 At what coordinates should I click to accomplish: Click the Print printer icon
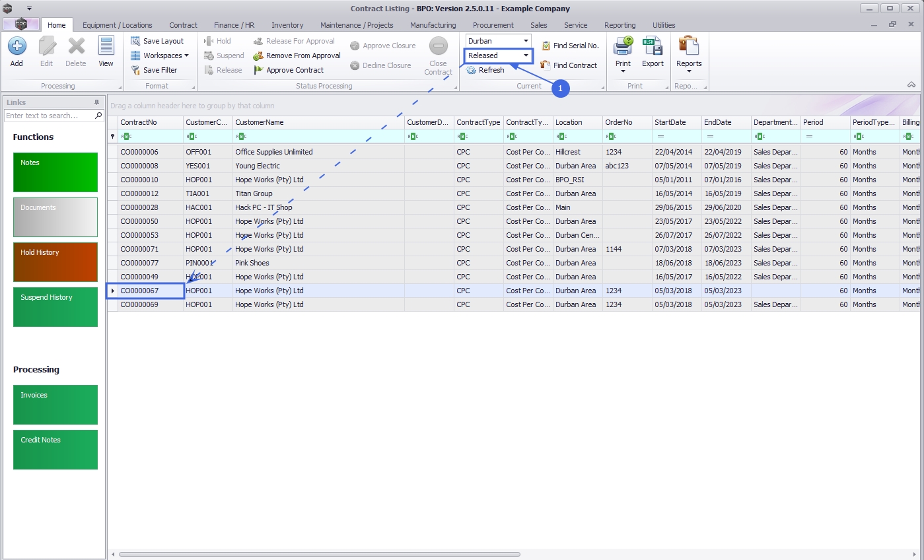pyautogui.click(x=623, y=46)
